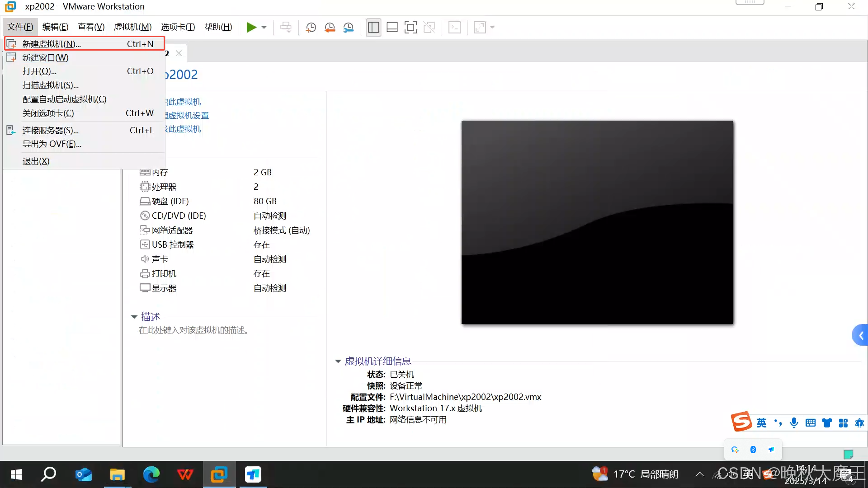The image size is (868, 488).
Task: Select 新建虚拟机 from File menu
Action: [52, 44]
